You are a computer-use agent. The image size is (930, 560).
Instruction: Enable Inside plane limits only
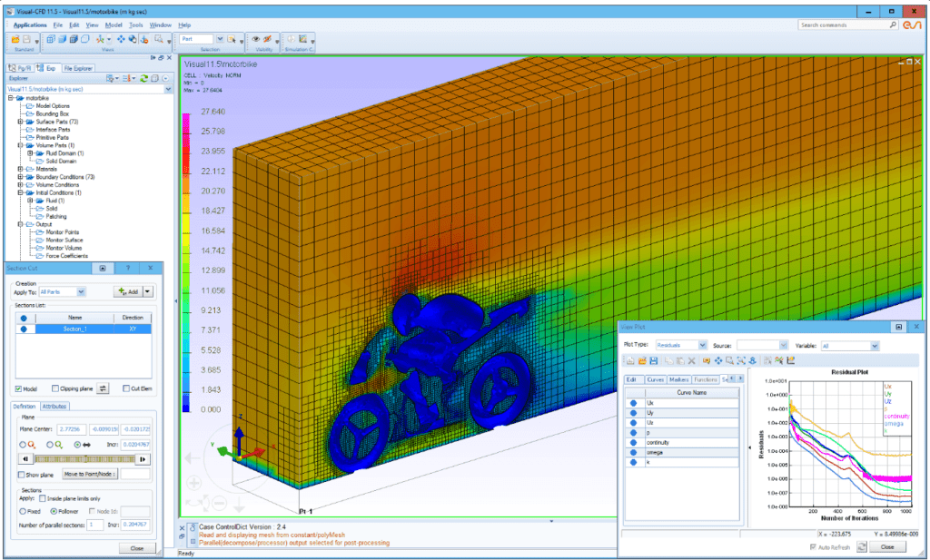tap(43, 498)
